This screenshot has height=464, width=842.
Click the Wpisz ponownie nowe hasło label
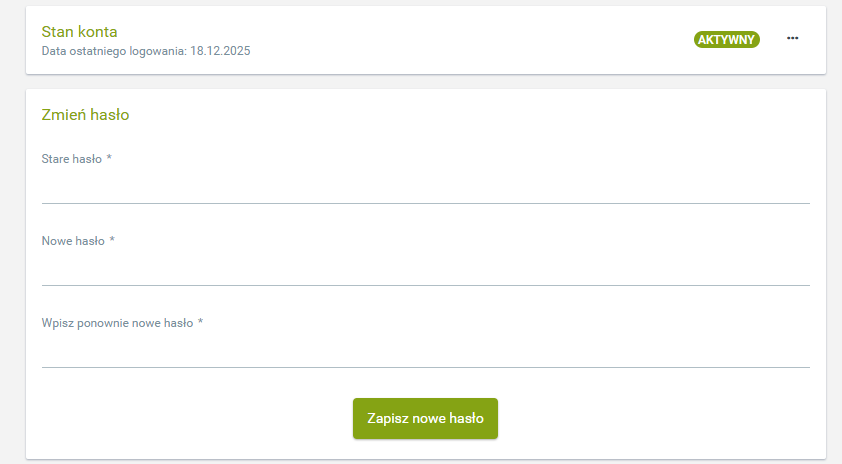[117, 323]
